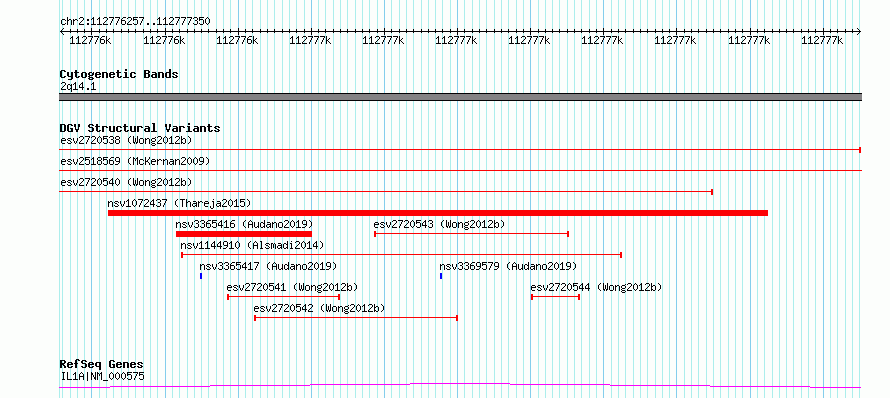Select the red line under esv2518569
Viewport: 890px width, 398px height.
pos(460,170)
